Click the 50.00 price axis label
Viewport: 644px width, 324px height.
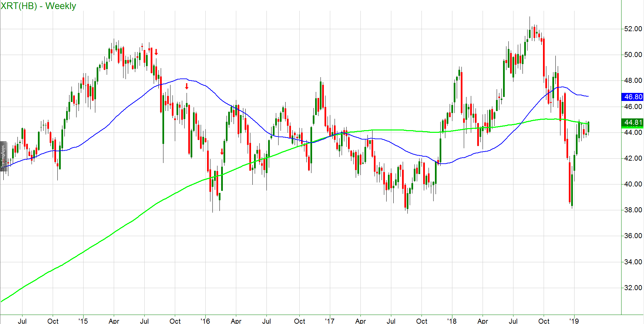click(633, 55)
